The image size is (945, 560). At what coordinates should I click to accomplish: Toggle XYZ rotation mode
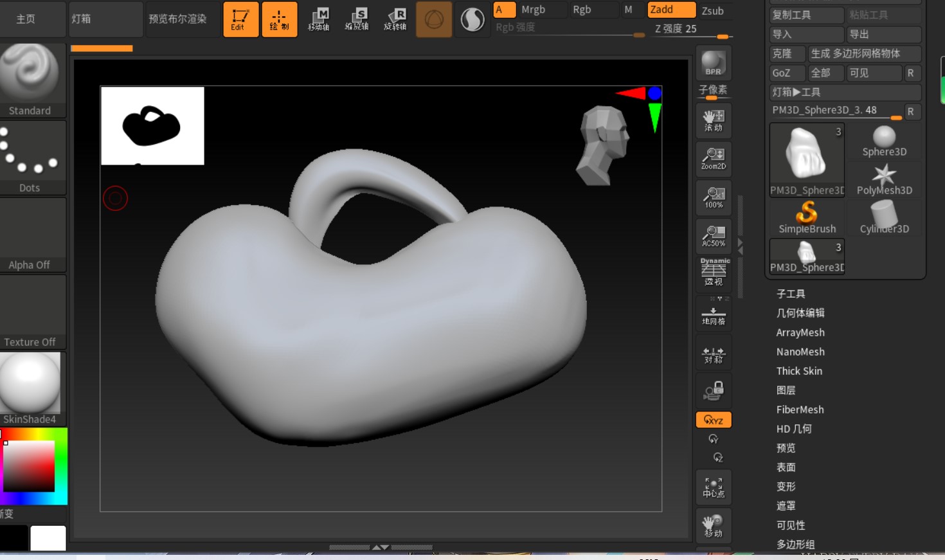coord(714,420)
